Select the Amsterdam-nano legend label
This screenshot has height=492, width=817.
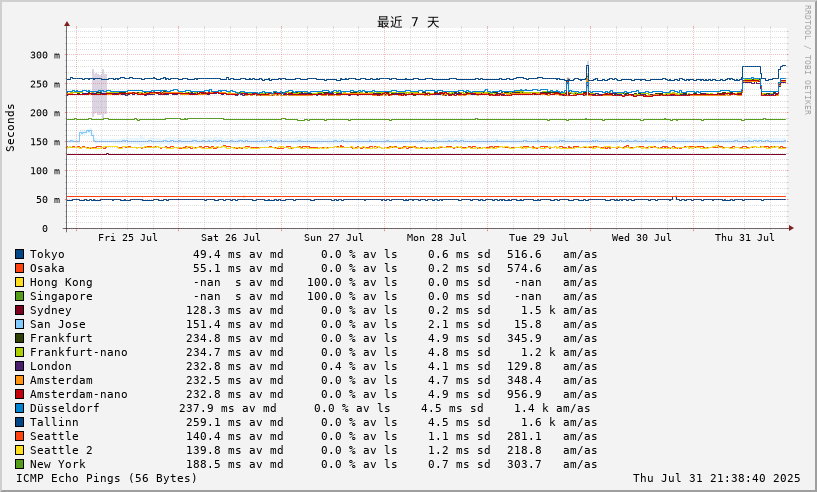point(79,395)
